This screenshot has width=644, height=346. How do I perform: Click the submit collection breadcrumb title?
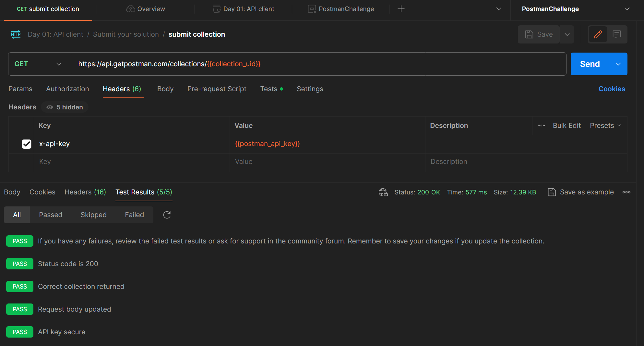tap(197, 34)
